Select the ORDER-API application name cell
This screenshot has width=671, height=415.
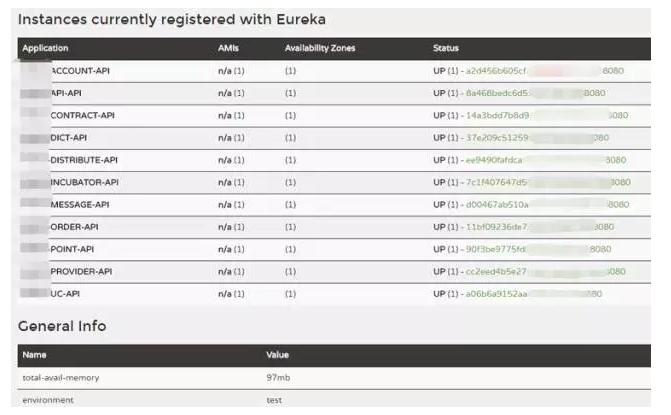coord(74,227)
